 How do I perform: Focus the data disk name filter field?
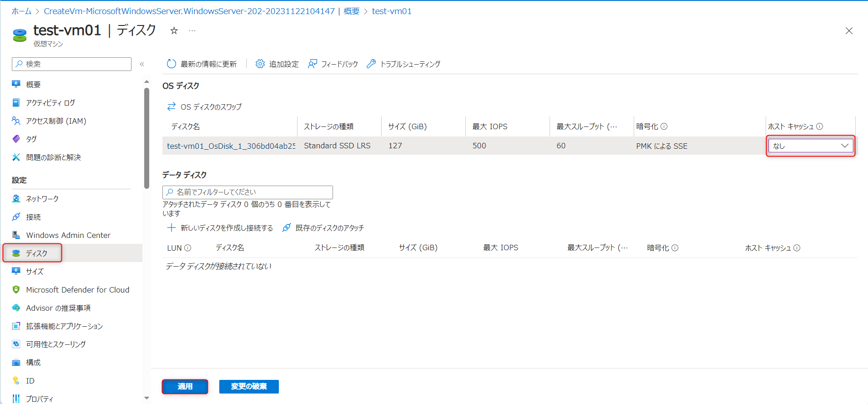pyautogui.click(x=247, y=192)
